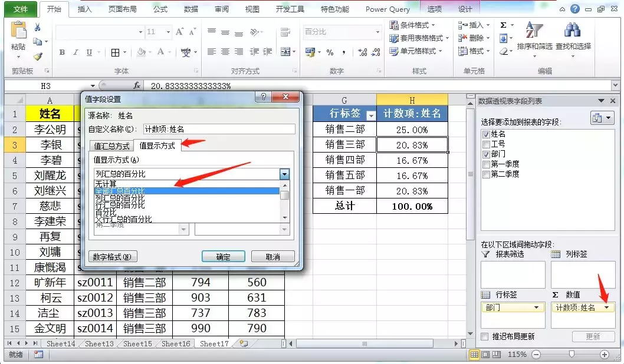Click the Percent Style icon

[x=330, y=52]
